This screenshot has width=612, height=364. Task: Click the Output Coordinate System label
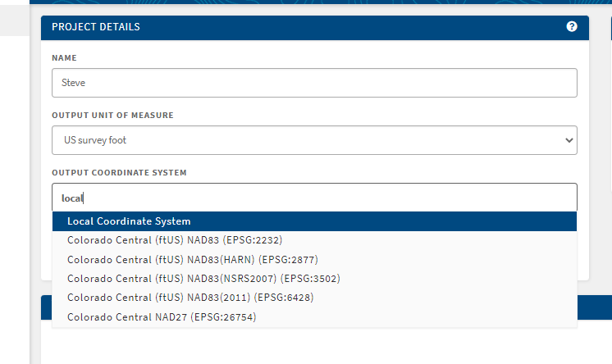(119, 173)
